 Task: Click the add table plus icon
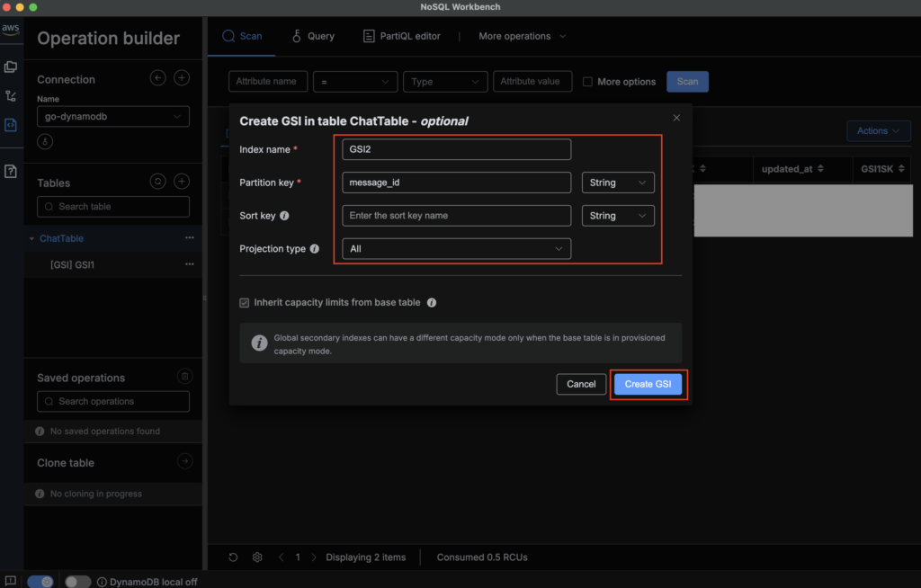click(182, 182)
